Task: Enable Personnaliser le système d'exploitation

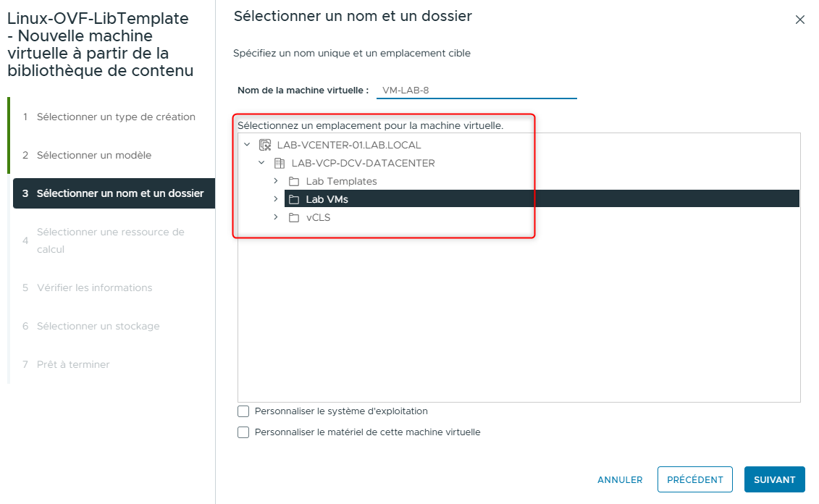Action: tap(243, 411)
